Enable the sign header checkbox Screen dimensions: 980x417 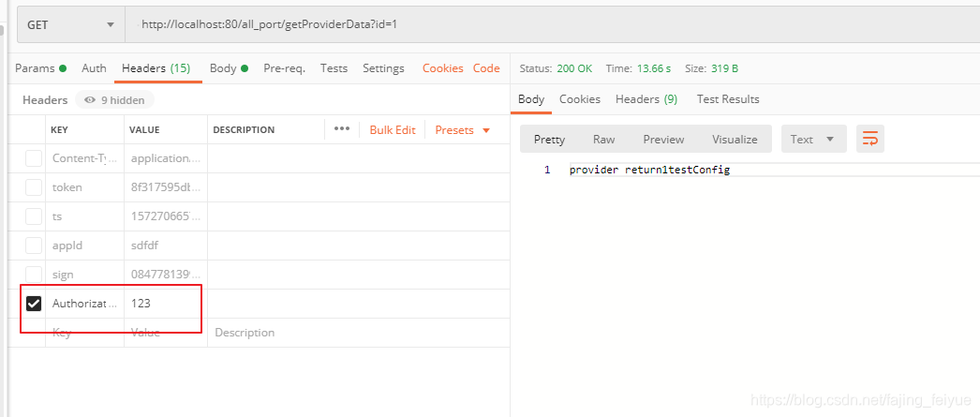[x=34, y=274]
